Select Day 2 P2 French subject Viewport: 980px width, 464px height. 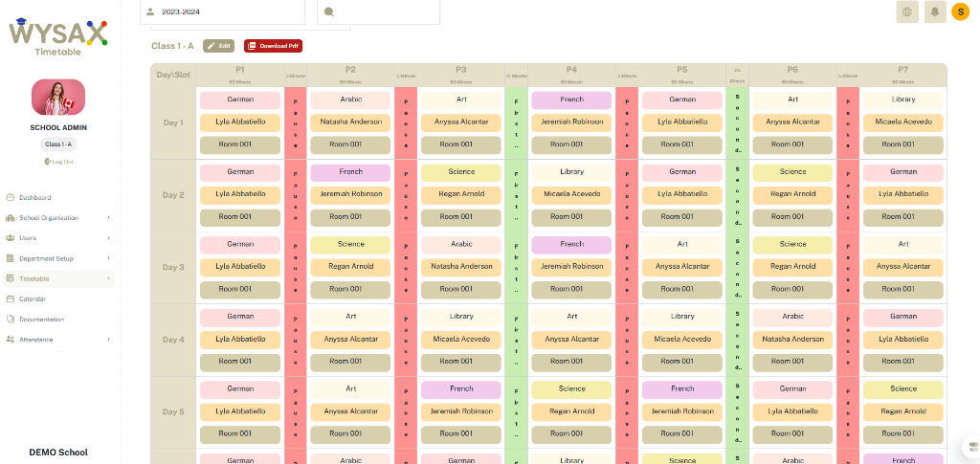pos(350,172)
